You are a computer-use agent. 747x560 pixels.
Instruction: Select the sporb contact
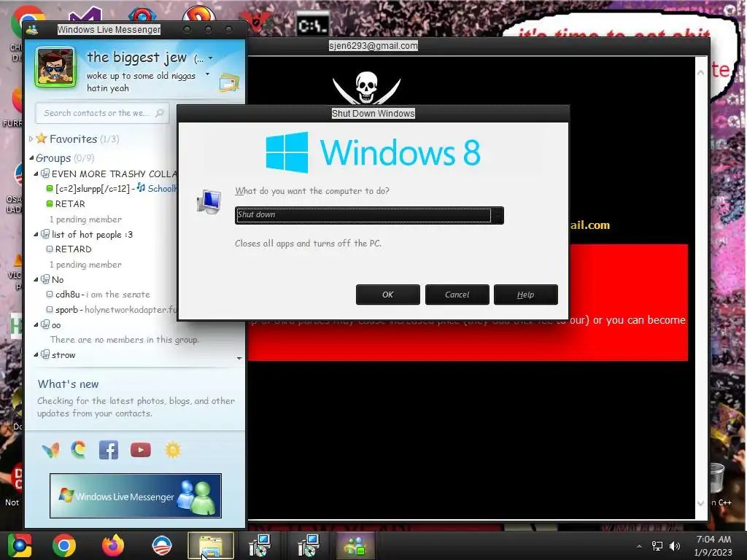tap(112, 309)
